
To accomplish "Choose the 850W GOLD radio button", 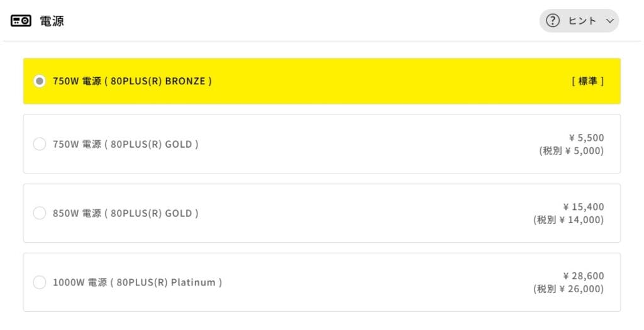I will (x=40, y=213).
